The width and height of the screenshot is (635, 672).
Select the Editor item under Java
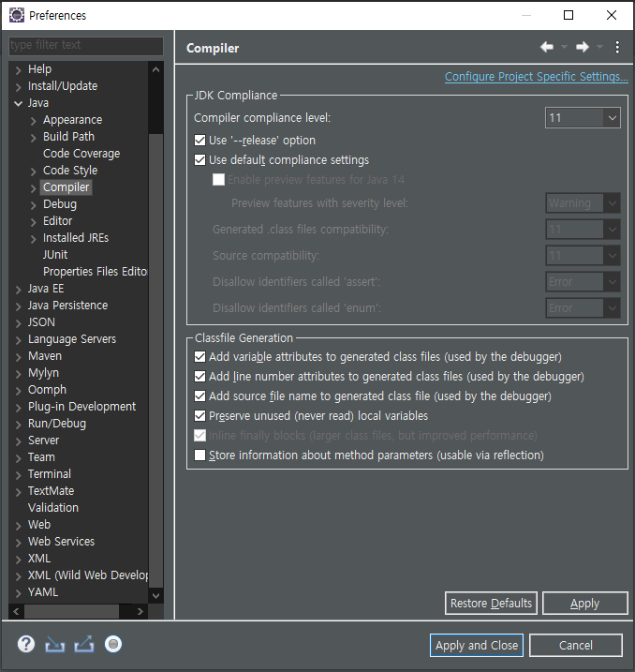coord(57,220)
